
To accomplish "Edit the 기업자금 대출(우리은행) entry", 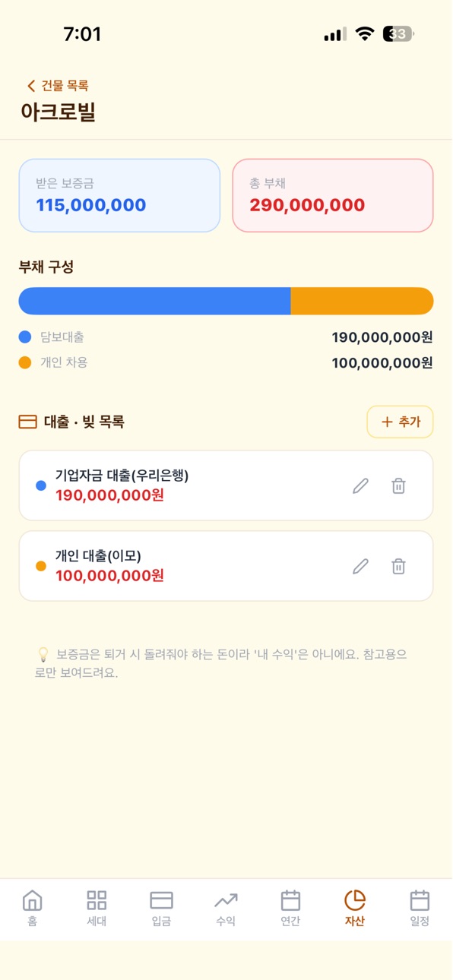I will (360, 485).
